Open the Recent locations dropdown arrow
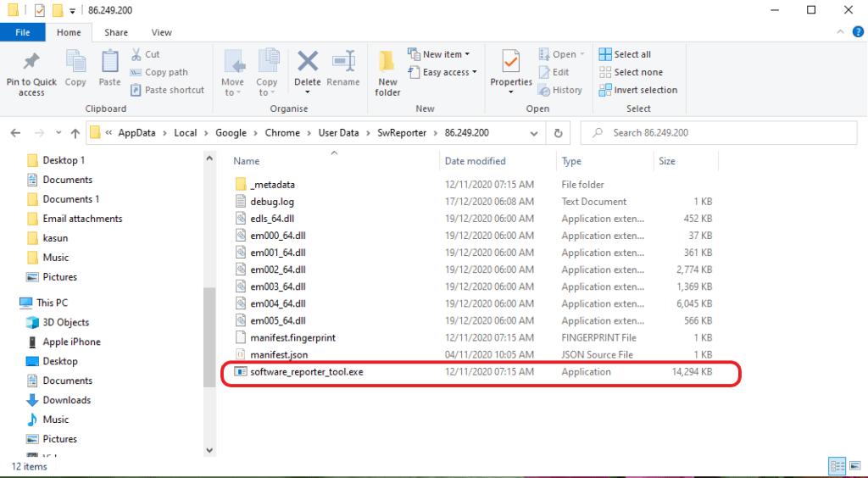Screen dimensions: 868x478 coord(58,133)
